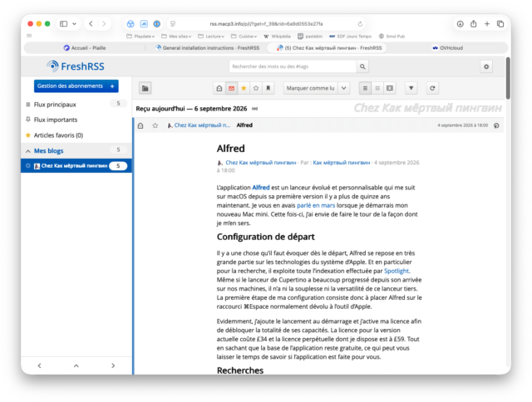532x402 pixels.
Task: Mark the Alfred article as read
Action: (x=140, y=125)
